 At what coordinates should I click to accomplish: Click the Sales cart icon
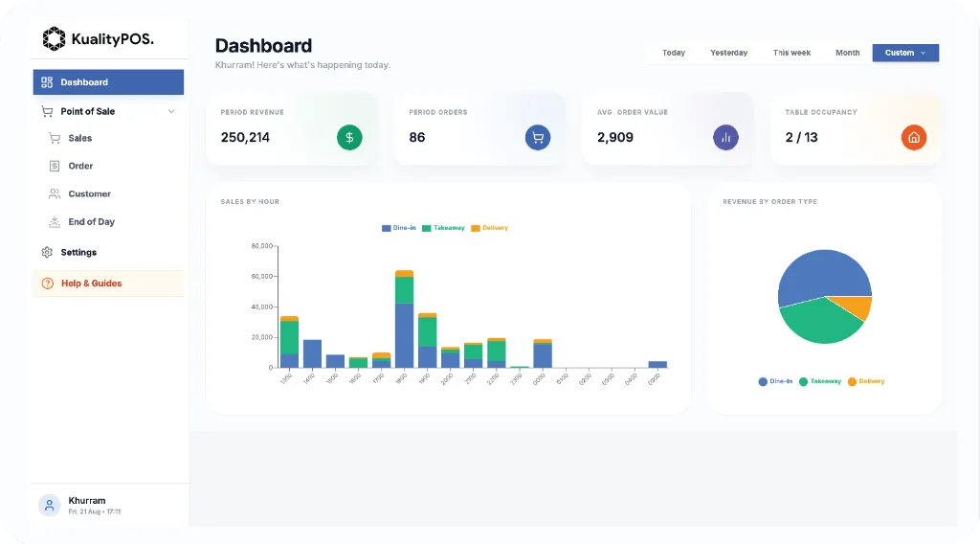click(55, 138)
